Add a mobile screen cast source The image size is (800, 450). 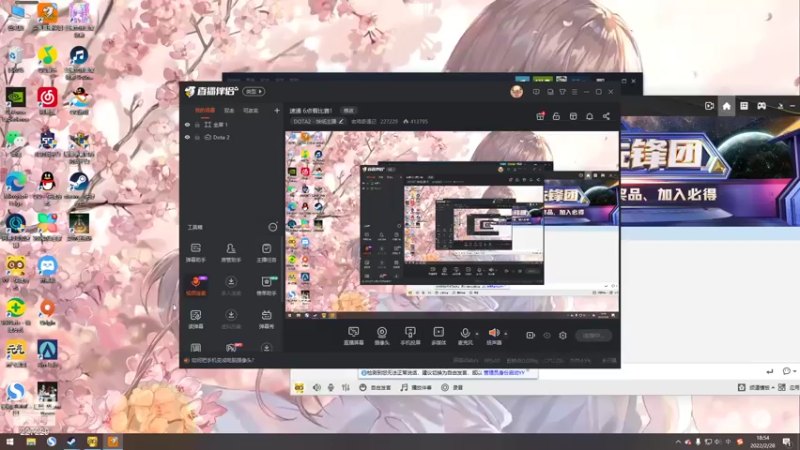point(410,336)
